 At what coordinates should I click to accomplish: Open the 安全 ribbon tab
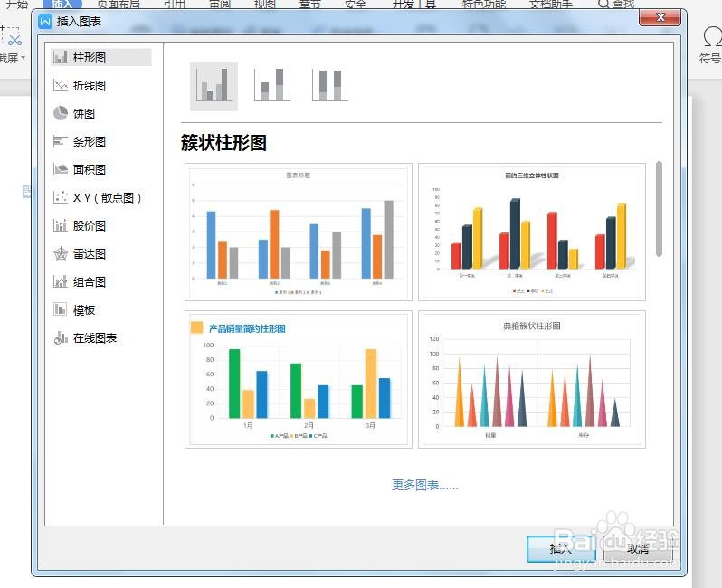click(355, 5)
